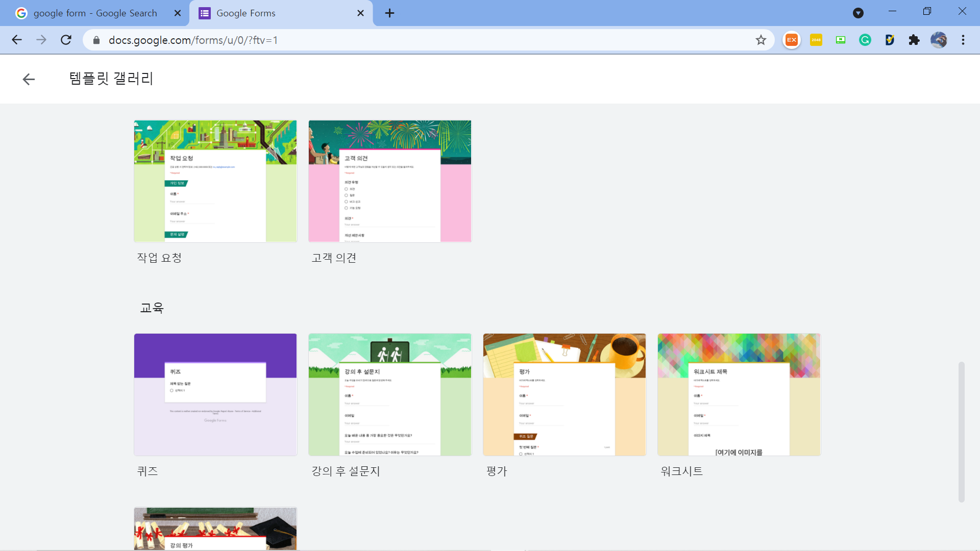Click the template gallery back arrow
Viewport: 980px width, 551px height.
point(29,79)
